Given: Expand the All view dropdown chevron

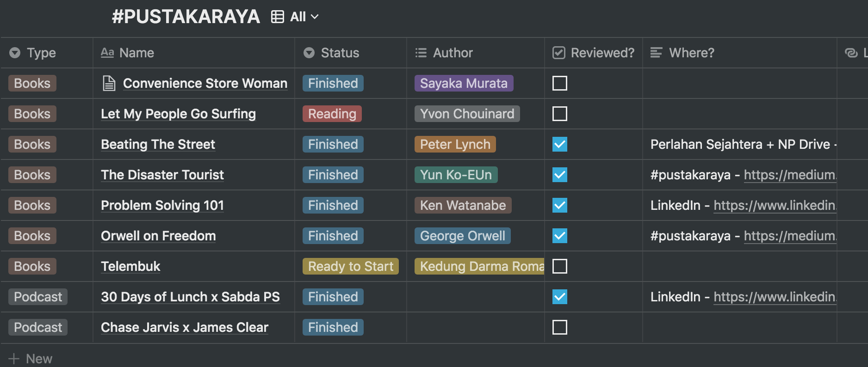Looking at the screenshot, I should tap(315, 17).
